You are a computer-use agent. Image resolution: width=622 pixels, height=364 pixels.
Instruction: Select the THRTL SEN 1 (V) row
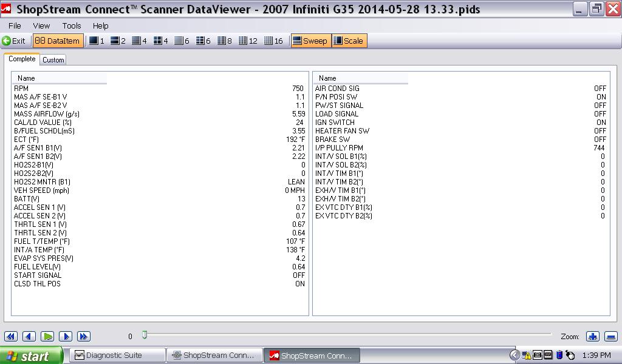click(160, 224)
